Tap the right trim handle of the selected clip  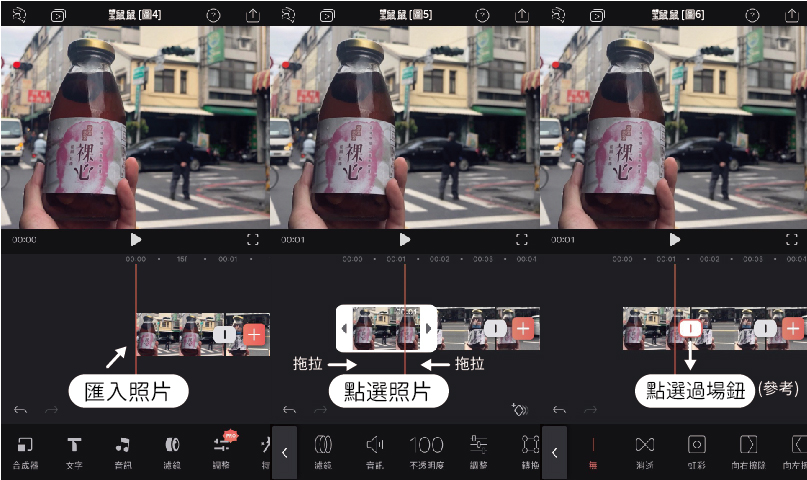[428, 328]
